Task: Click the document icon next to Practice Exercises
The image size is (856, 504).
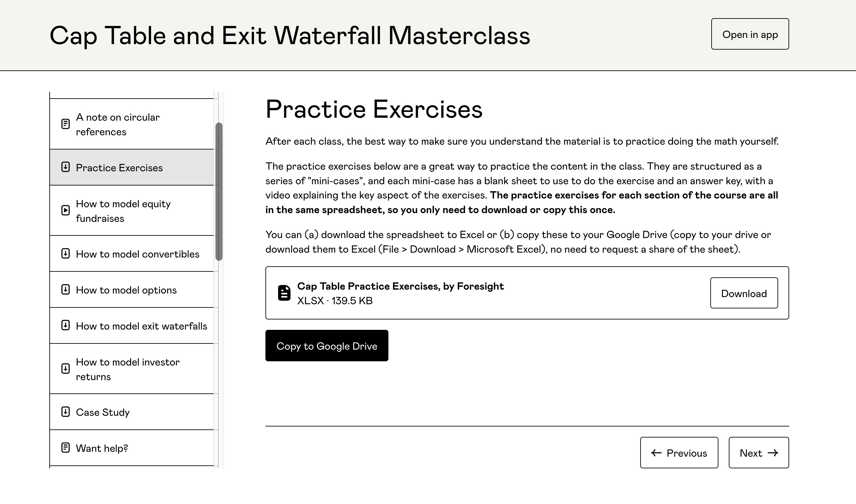Action: point(65,167)
